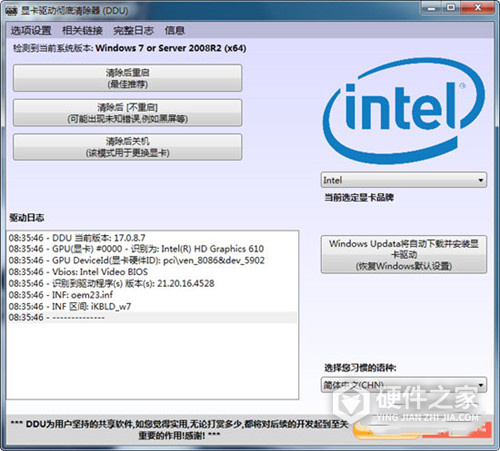
Task: Click 清除后 [不重启] button
Action: tap(128, 113)
